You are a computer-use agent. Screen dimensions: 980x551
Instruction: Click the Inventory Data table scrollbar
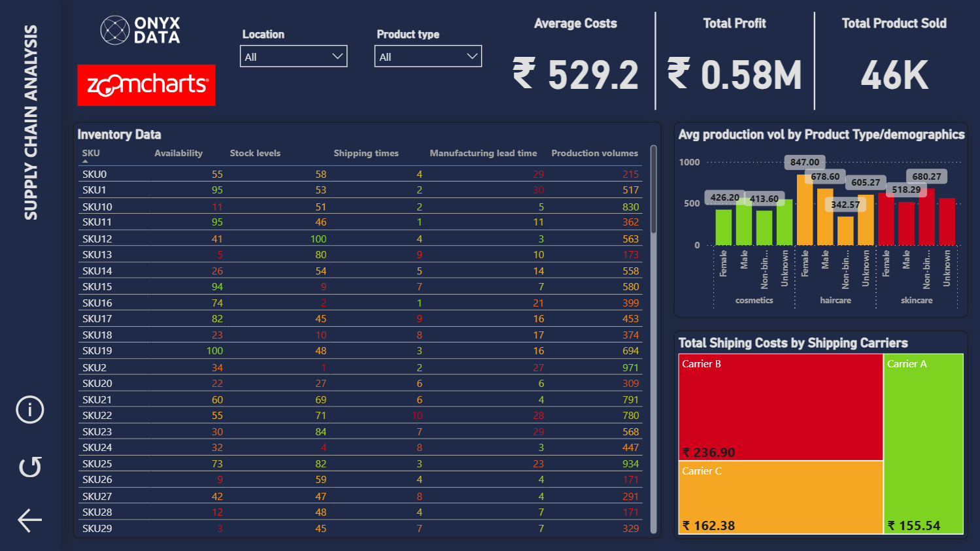click(x=654, y=190)
